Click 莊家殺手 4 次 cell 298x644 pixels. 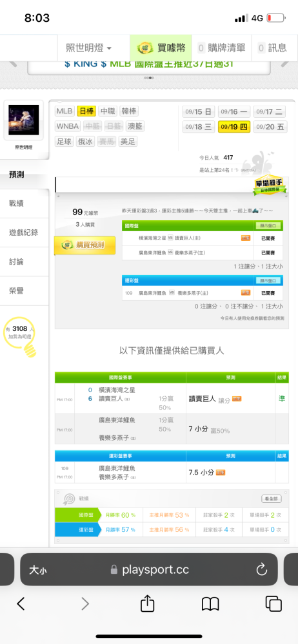pyautogui.click(x=219, y=529)
